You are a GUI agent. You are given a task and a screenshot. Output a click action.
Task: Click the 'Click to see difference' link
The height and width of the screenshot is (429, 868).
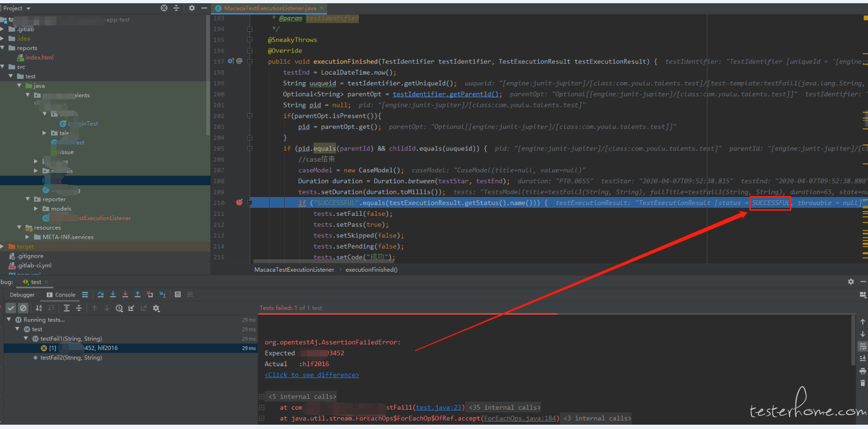(312, 375)
